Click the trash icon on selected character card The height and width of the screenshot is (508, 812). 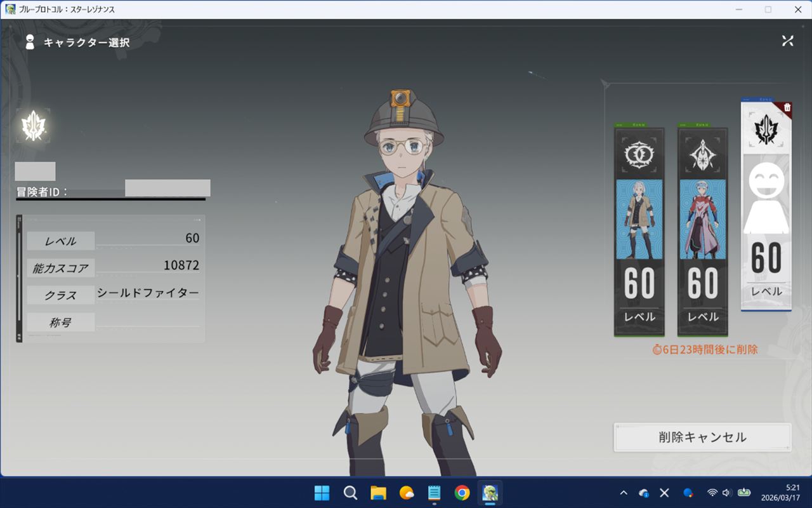[x=787, y=108]
